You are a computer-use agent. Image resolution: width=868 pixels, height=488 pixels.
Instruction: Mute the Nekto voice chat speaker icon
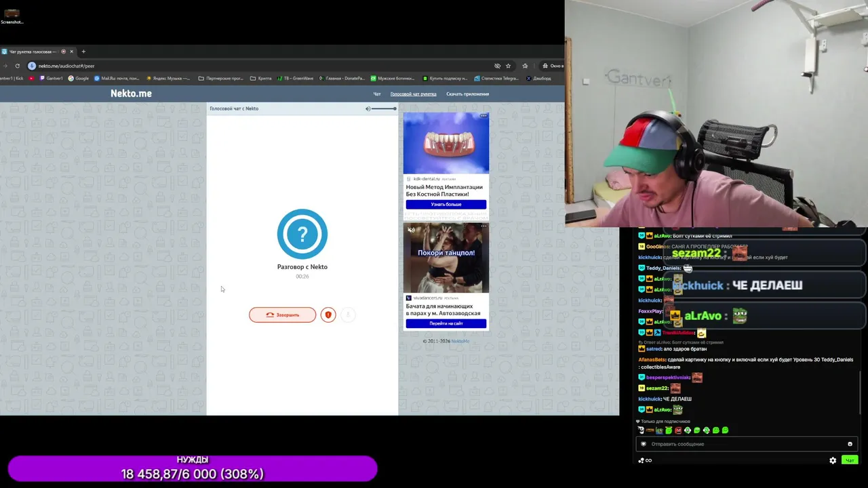pyautogui.click(x=368, y=108)
